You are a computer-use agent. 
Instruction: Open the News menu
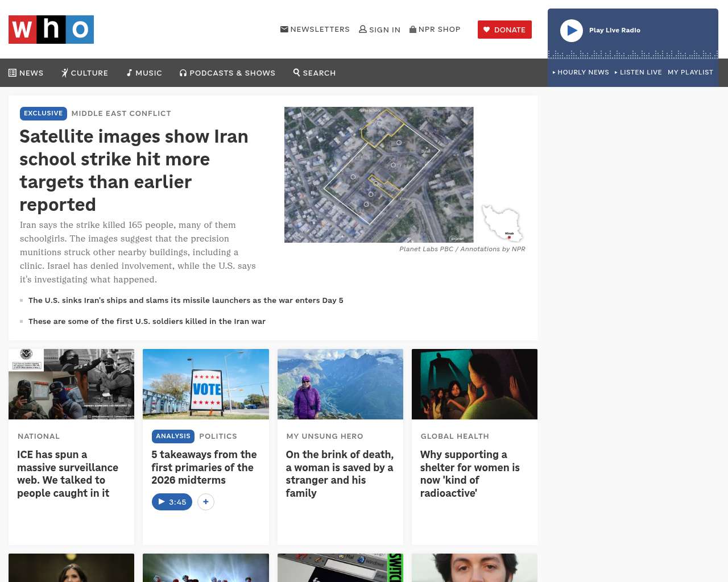[26, 73]
